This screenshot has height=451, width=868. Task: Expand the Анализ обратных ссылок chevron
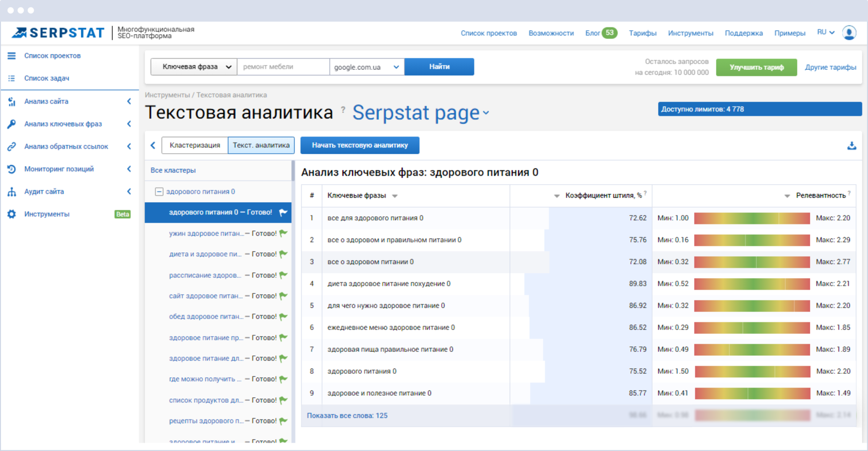(129, 146)
